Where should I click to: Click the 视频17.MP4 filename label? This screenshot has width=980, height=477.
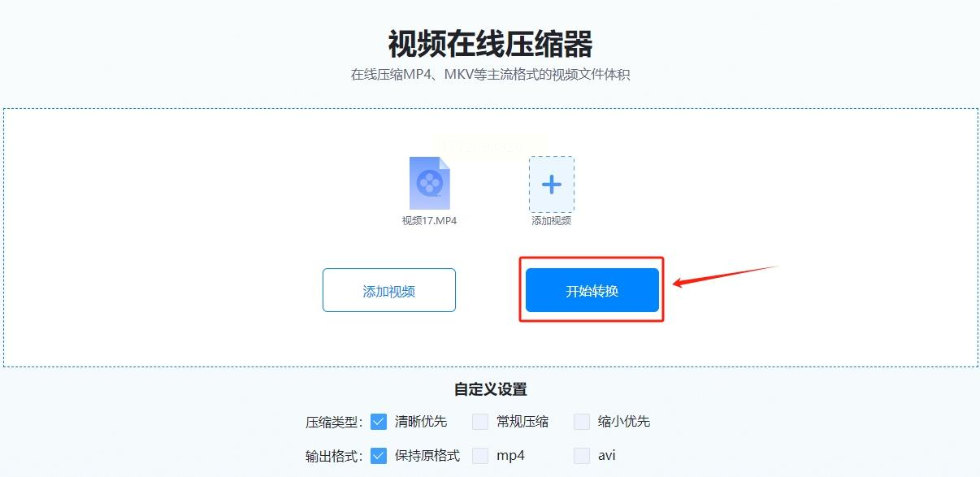click(429, 220)
